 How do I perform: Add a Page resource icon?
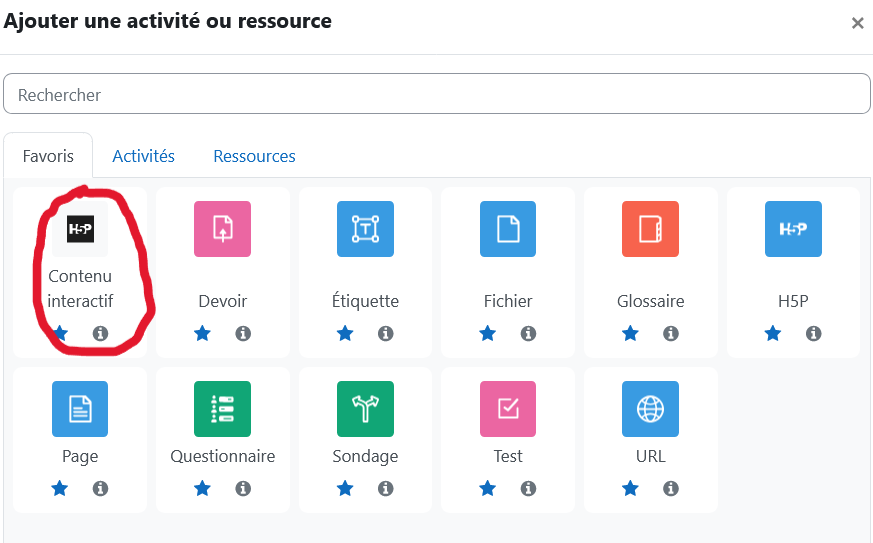coord(80,409)
